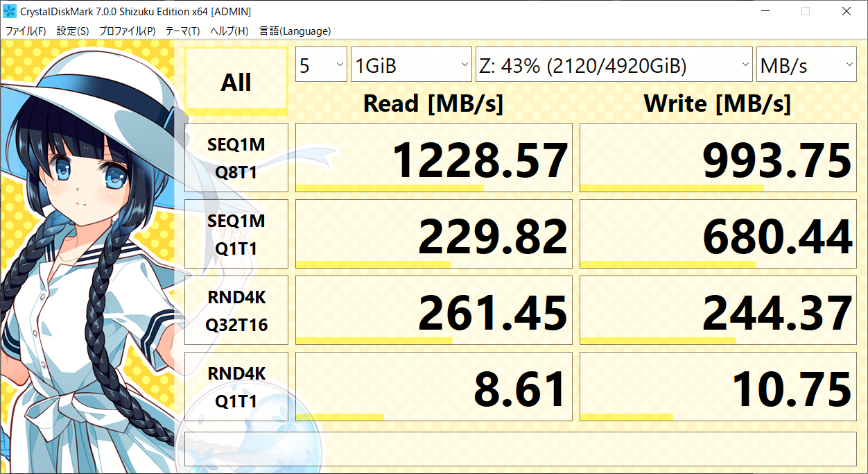This screenshot has height=474, width=868.
Task: Open the test size dropdown showing 1GiB
Action: tap(412, 65)
